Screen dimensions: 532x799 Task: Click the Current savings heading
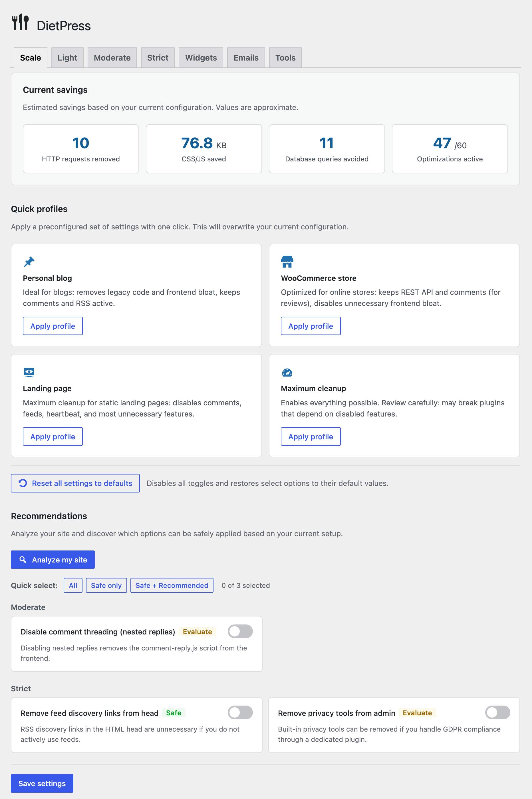[x=55, y=90]
